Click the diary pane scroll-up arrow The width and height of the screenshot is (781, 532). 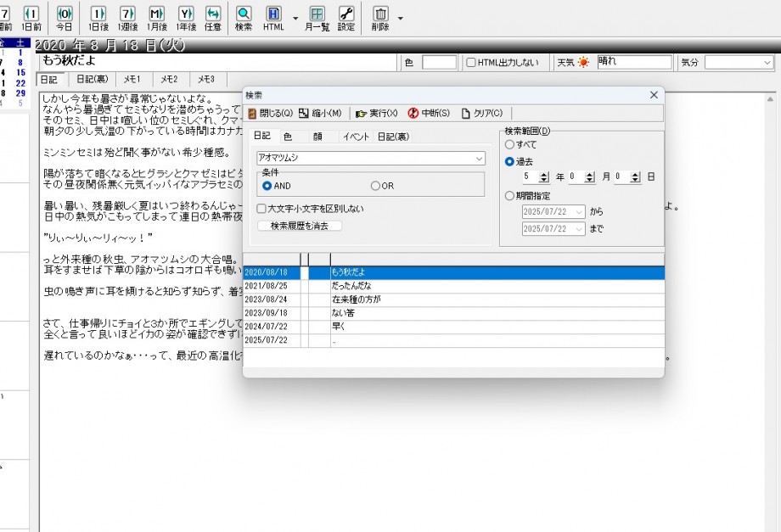(x=770, y=98)
